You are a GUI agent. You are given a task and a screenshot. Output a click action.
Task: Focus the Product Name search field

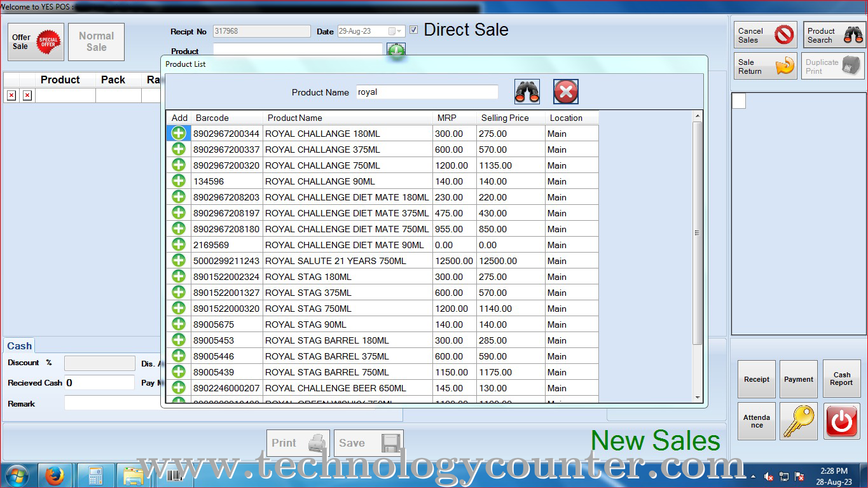click(427, 92)
